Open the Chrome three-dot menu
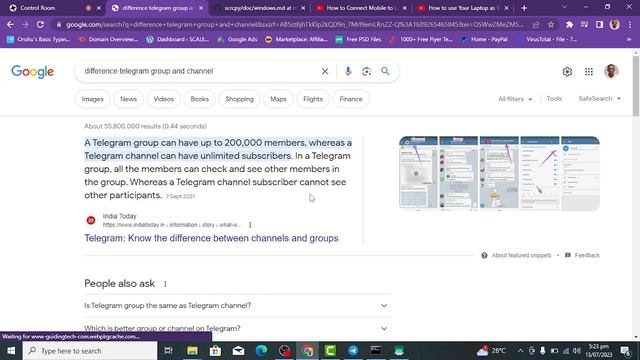Screen dimensions: 640x360 click(x=630, y=24)
